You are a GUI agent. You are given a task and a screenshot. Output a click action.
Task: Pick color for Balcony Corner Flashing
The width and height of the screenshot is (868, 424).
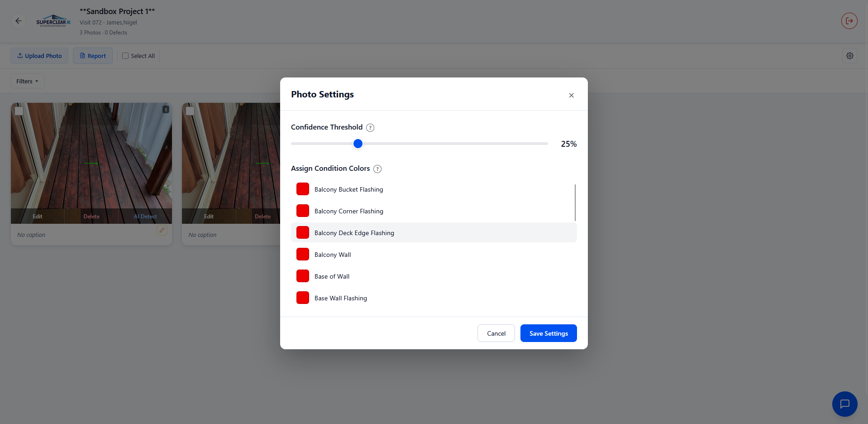coord(303,211)
